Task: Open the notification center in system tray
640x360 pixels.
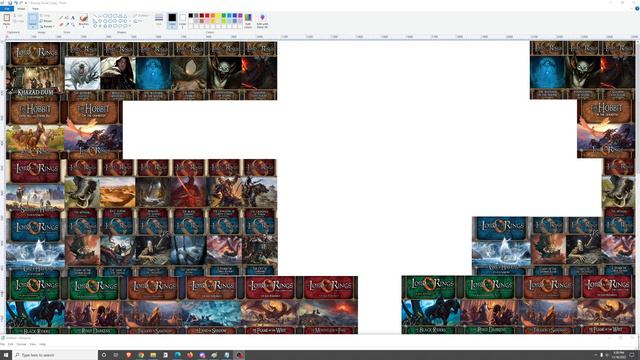Action: click(x=632, y=355)
